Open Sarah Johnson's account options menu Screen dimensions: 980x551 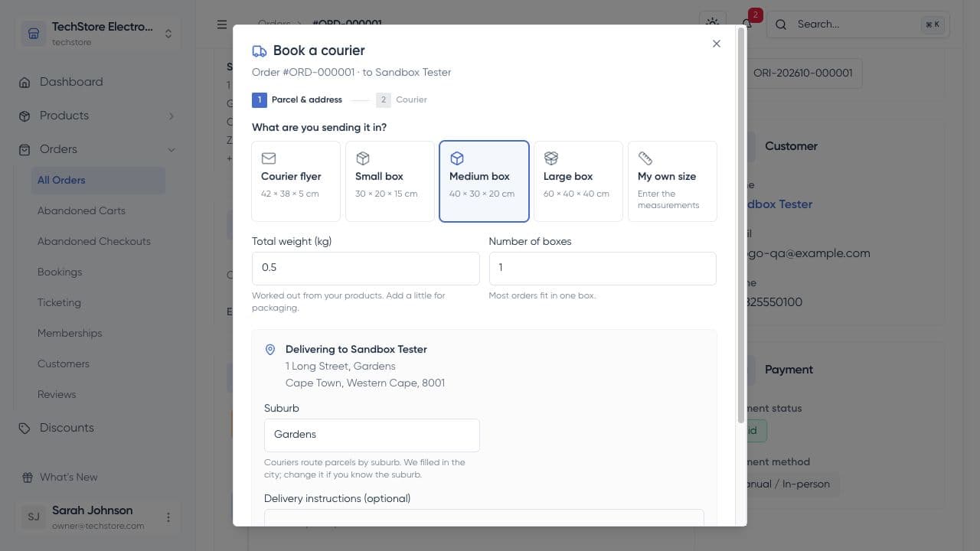tap(168, 517)
